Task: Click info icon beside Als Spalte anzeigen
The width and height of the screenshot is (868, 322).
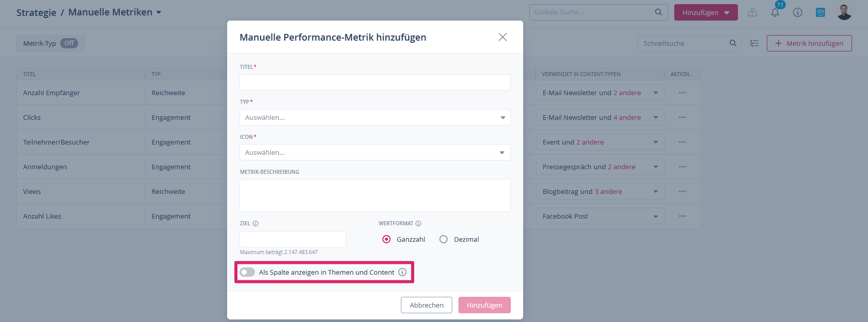Action: 402,272
